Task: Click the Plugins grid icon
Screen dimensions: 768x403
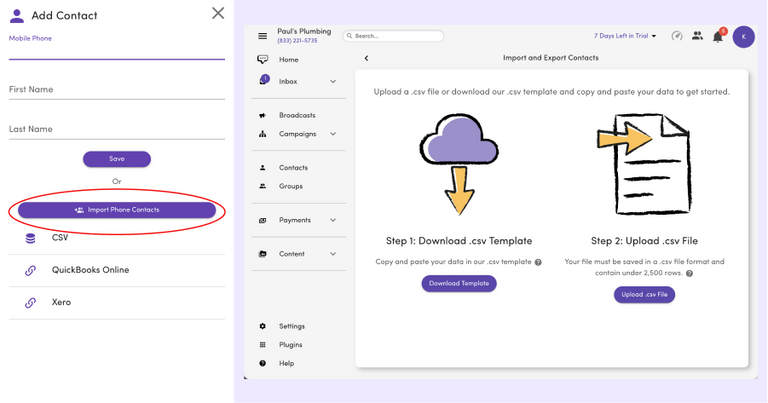Action: 263,345
